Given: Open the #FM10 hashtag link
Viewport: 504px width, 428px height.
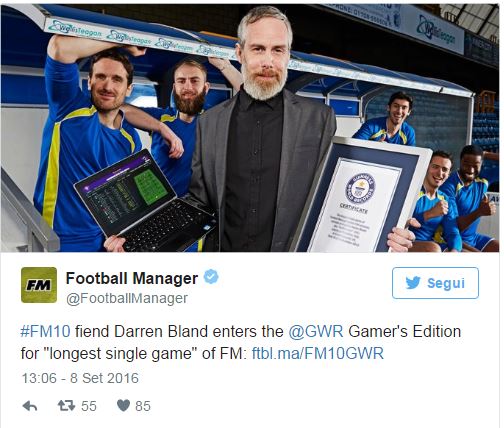Looking at the screenshot, I should (45, 332).
